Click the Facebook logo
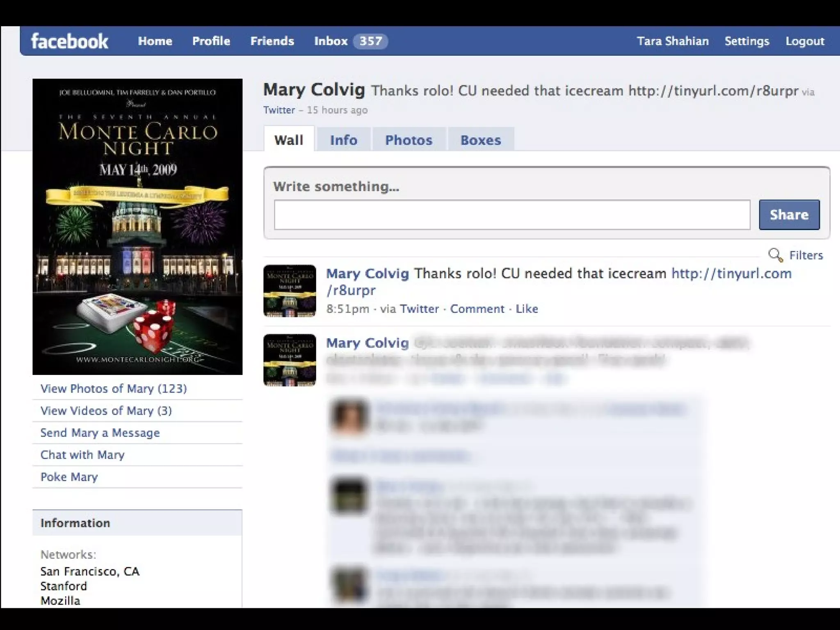 pyautogui.click(x=69, y=41)
